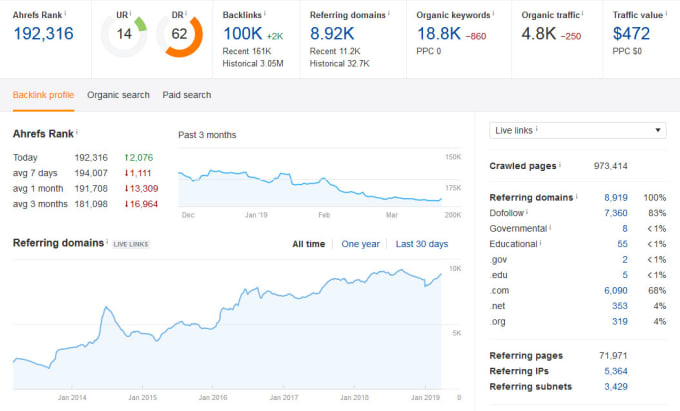This screenshot has height=411, width=680.
Task: Click the Backlinks Recent 161K text
Action: [x=247, y=51]
